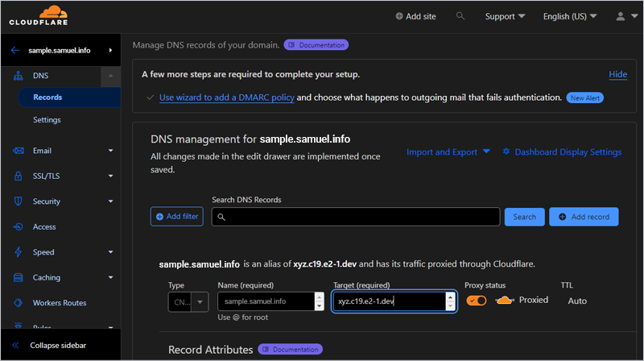
Task: Click the Add site link
Action: tap(421, 16)
